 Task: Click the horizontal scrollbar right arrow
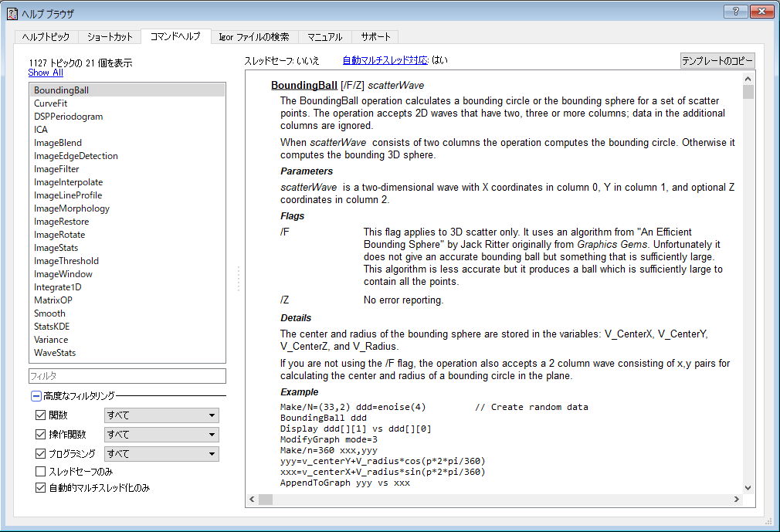pos(737,500)
